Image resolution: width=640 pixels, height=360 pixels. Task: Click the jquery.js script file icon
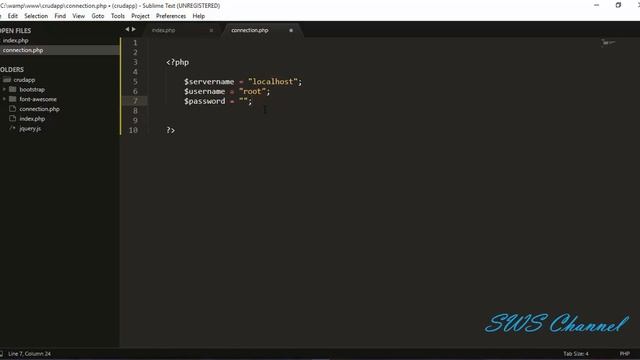click(x=12, y=128)
